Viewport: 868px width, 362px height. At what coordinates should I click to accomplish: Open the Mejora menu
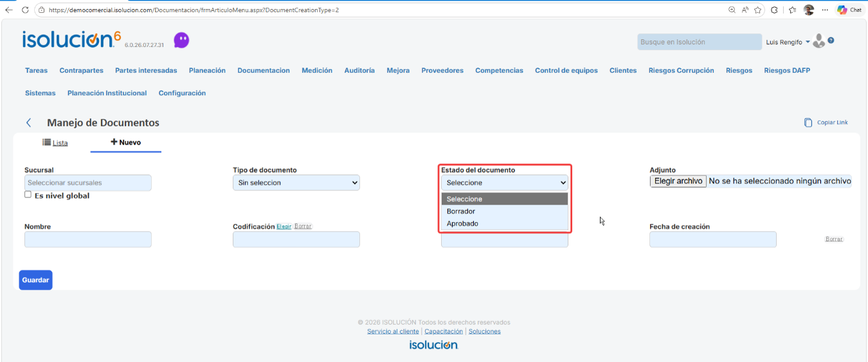pos(398,71)
